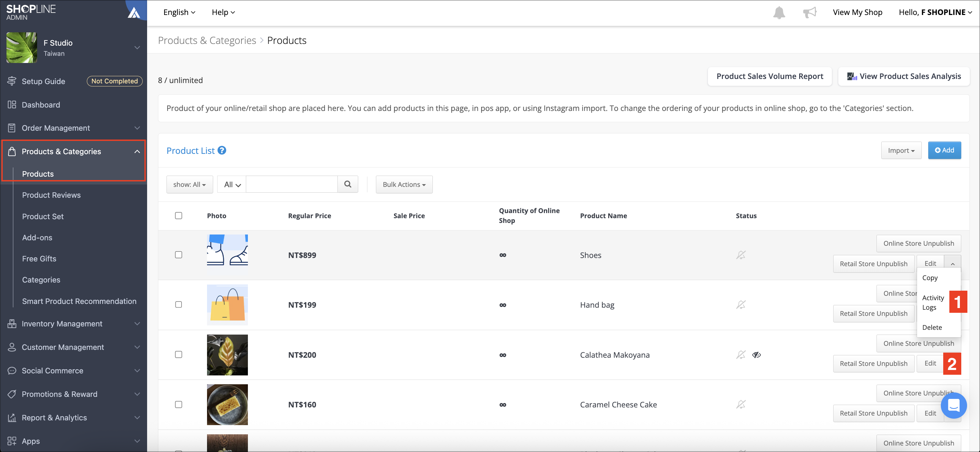Click the Dashboard layout icon
Viewport: 980px width, 452px height.
pyautogui.click(x=12, y=104)
